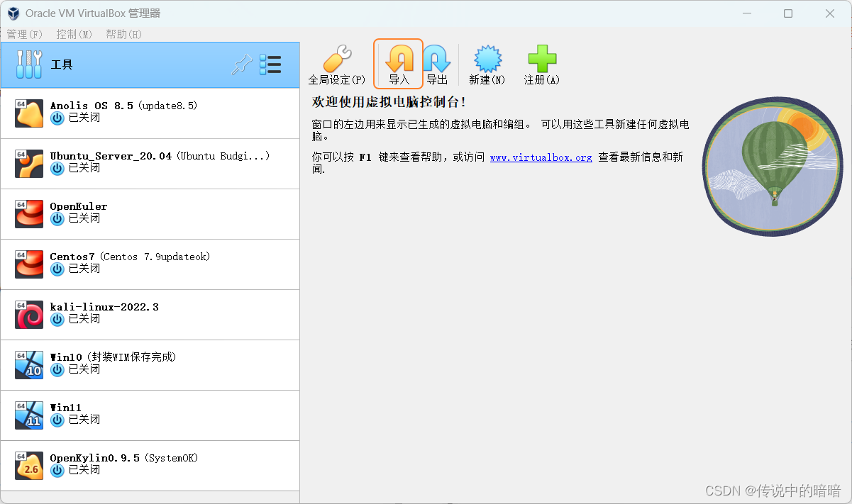852x504 pixels.
Task: Create a new VM with 新建(N)
Action: 487,65
